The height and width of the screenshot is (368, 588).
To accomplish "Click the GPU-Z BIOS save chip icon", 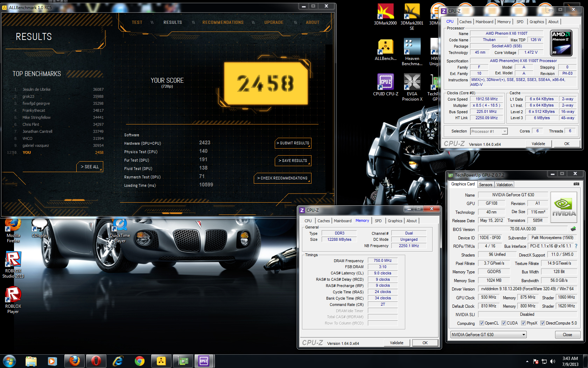I will 573,229.
